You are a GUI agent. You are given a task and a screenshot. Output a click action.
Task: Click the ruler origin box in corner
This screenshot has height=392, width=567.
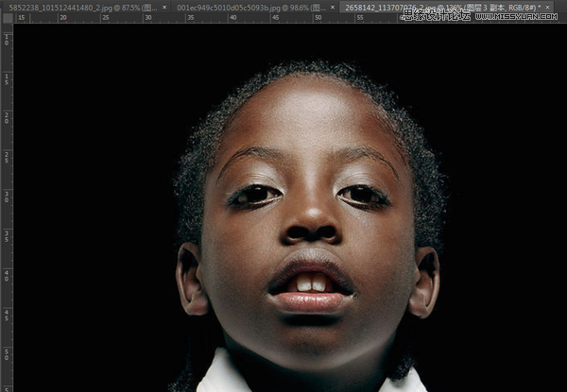coord(8,18)
